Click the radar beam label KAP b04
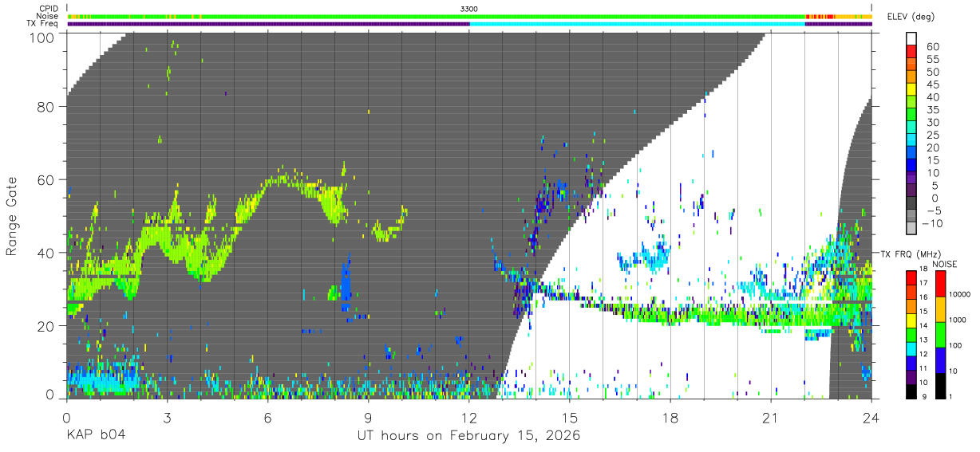Screen dimensions: 980x452 point(95,435)
